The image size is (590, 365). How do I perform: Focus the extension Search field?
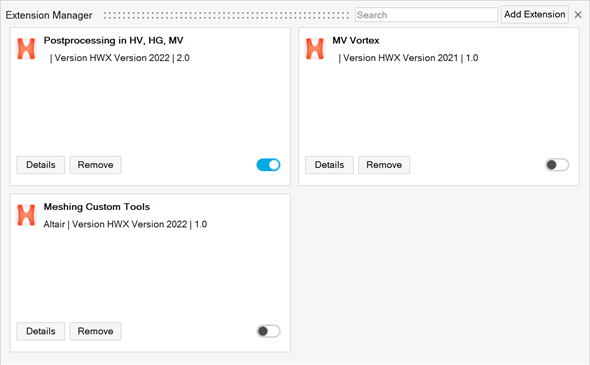click(x=426, y=15)
